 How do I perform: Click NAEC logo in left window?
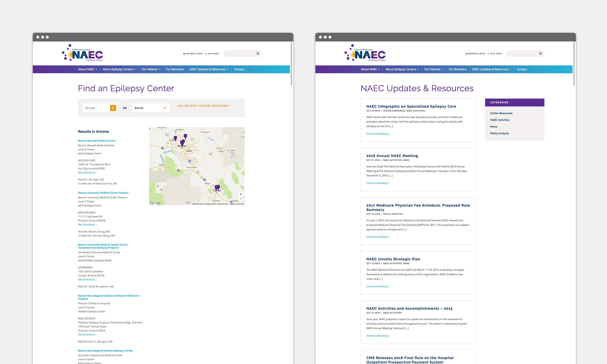pos(83,53)
